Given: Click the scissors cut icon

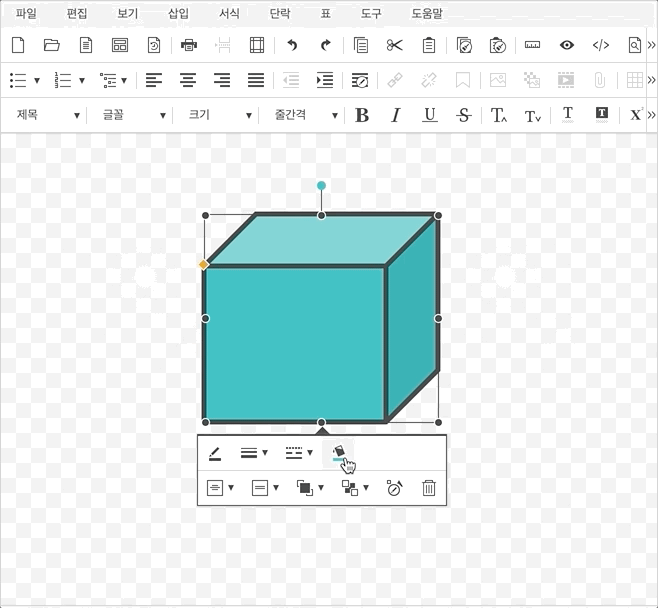Looking at the screenshot, I should click(394, 45).
